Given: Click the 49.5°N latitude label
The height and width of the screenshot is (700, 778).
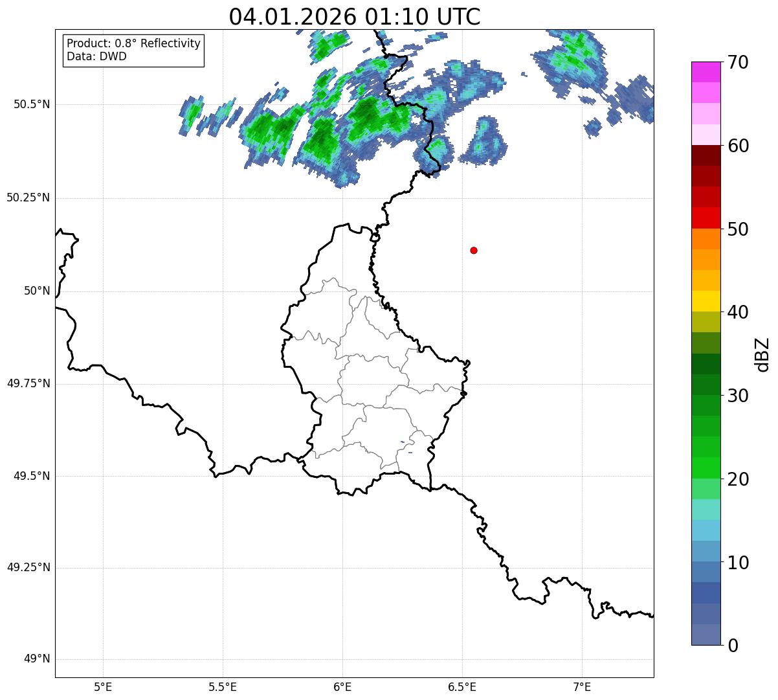Looking at the screenshot, I should (x=32, y=476).
